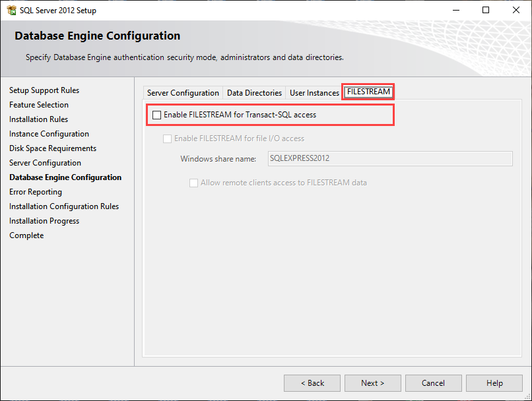The width and height of the screenshot is (532, 401).
Task: Toggle Allow remote clients access to FILESTREAM
Action: pos(194,183)
